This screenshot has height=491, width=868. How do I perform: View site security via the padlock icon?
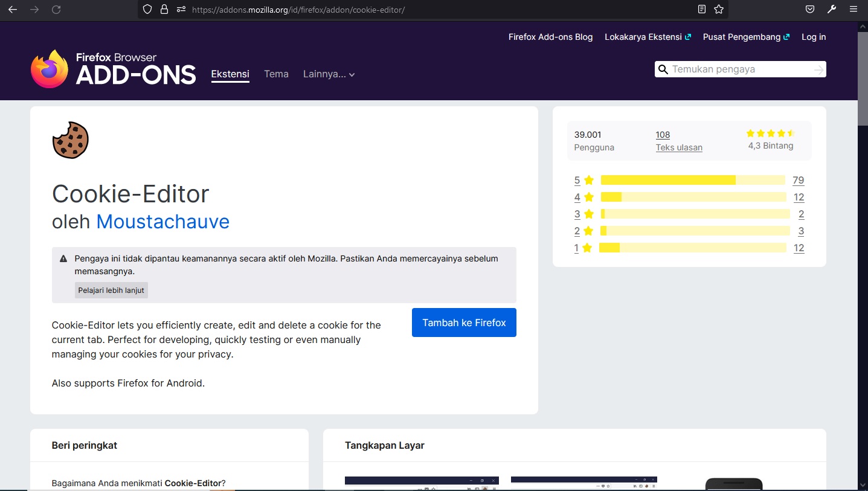point(164,10)
